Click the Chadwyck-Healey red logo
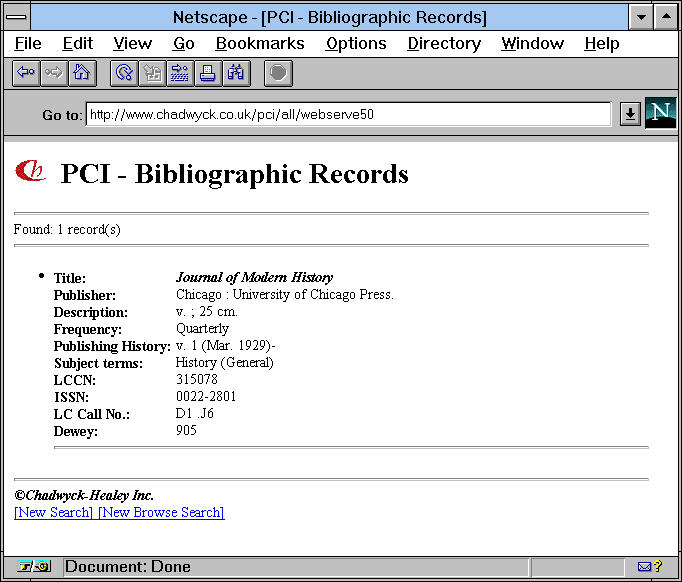Viewport: 682px width, 582px height. point(30,171)
